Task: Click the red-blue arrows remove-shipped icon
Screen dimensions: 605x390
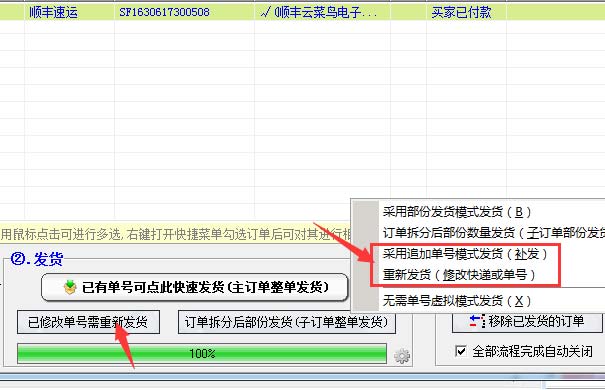Action: (477, 321)
